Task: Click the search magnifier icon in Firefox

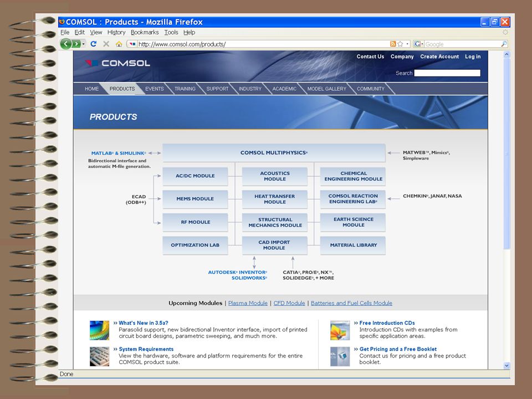Action: (x=504, y=44)
